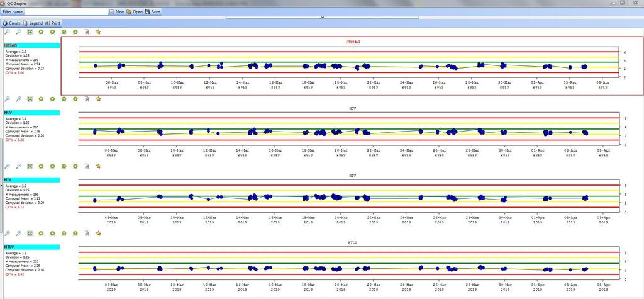Click HTLV 'Computed deviation = 0.16' text

25,270
